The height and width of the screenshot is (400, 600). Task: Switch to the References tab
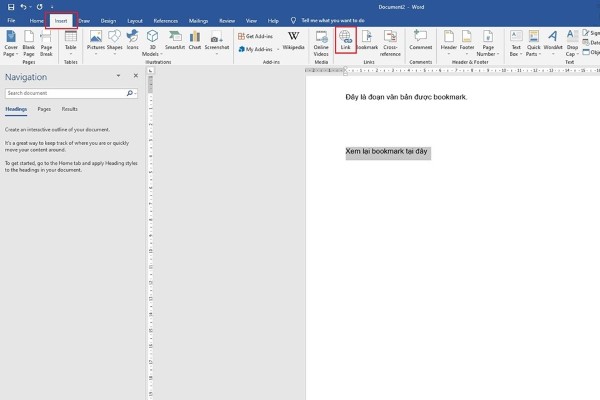[x=166, y=21]
